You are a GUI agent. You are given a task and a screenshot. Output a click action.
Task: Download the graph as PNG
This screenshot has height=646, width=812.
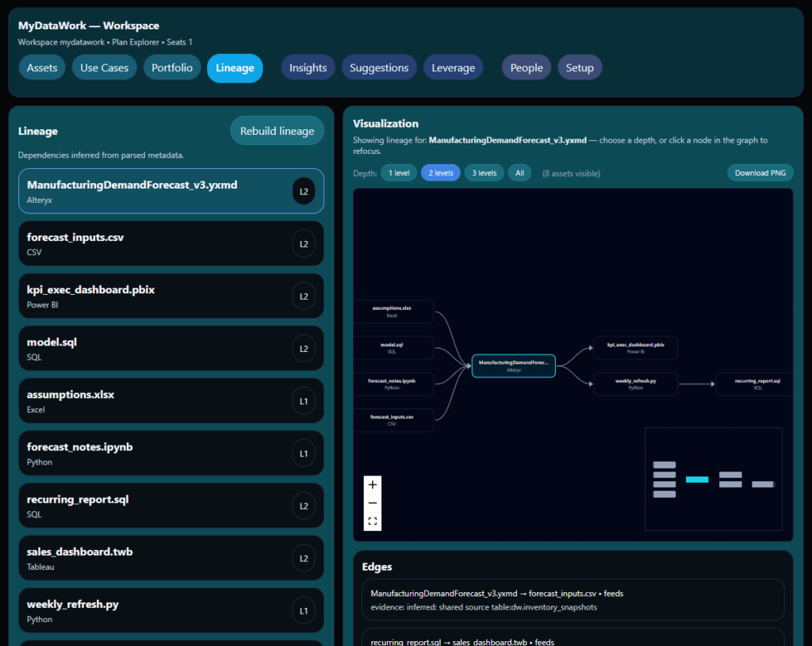(760, 173)
